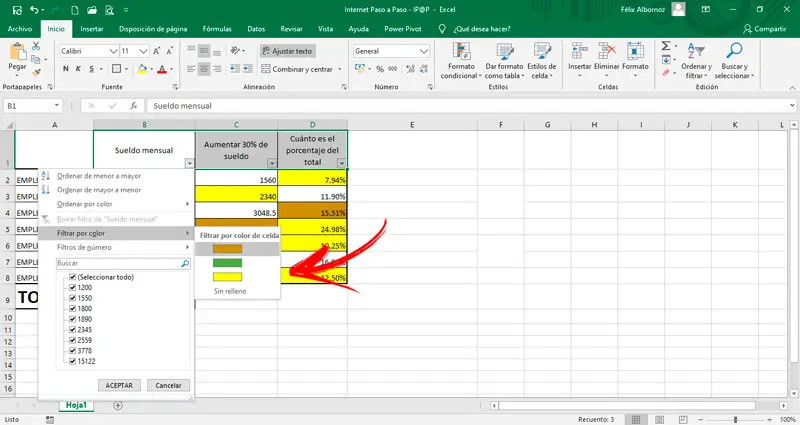Uncheck the 1200 filter value
The height and width of the screenshot is (425, 800).
click(72, 287)
